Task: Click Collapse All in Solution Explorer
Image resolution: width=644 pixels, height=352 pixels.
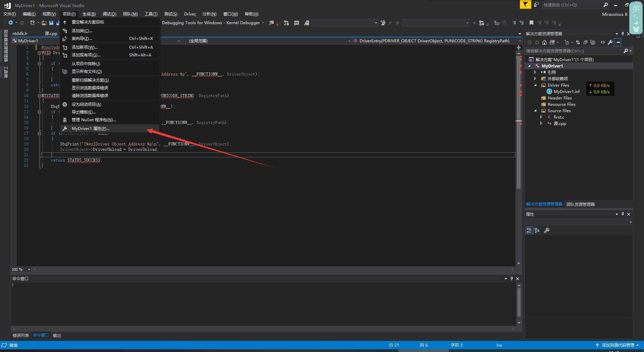Action: [x=585, y=42]
